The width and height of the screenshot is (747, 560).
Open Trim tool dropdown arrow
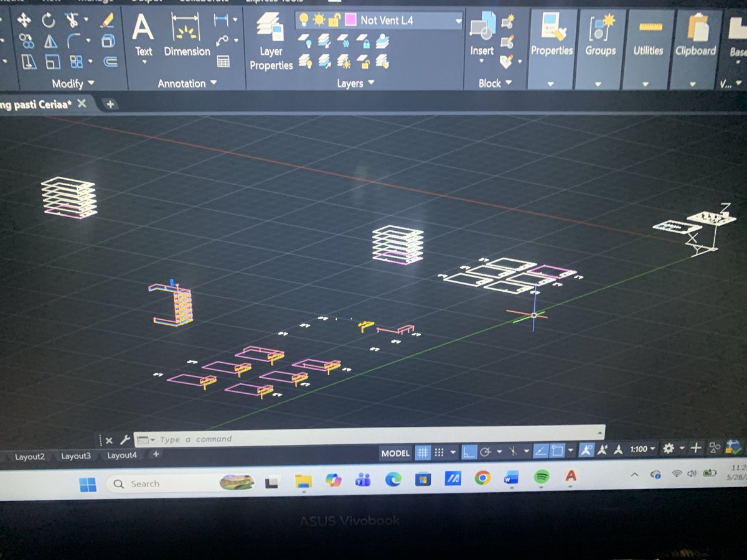[x=85, y=21]
